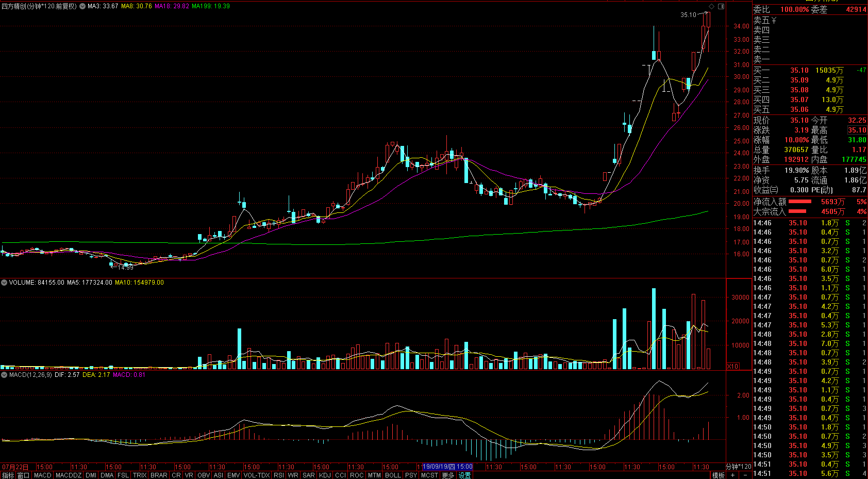Click the 买二 price 35.09
The width and height of the screenshot is (868, 479).
tap(799, 80)
